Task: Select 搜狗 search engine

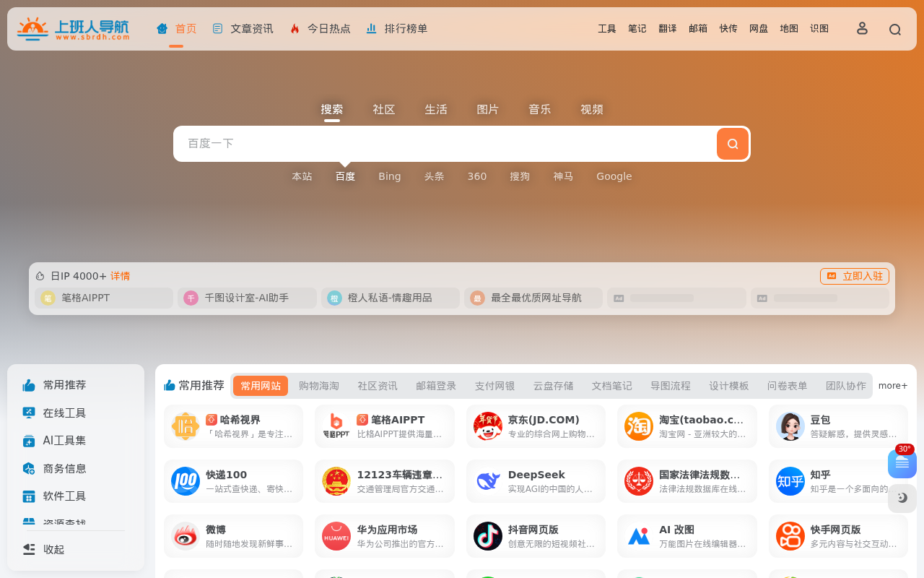Action: (x=520, y=176)
